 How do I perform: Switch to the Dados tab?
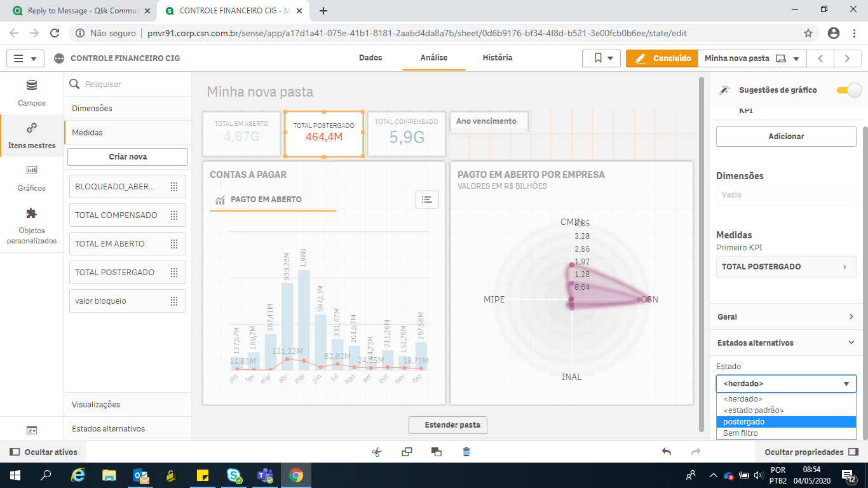[370, 58]
